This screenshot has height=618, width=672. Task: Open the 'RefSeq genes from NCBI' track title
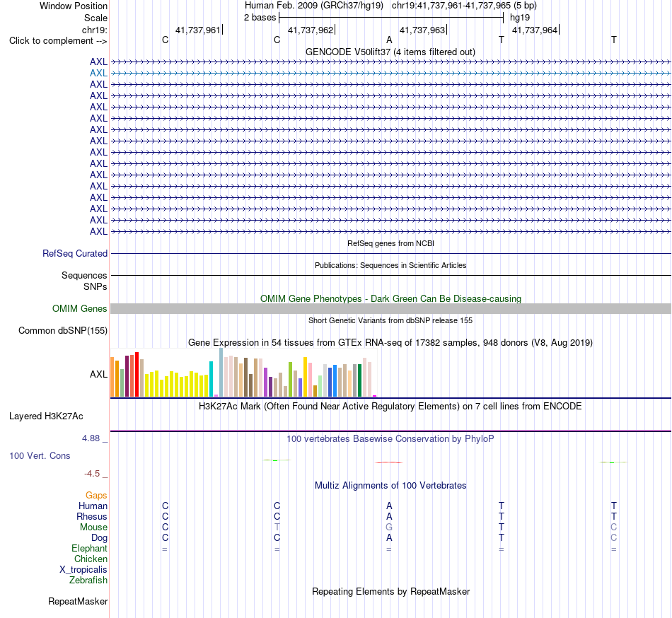coord(390,243)
